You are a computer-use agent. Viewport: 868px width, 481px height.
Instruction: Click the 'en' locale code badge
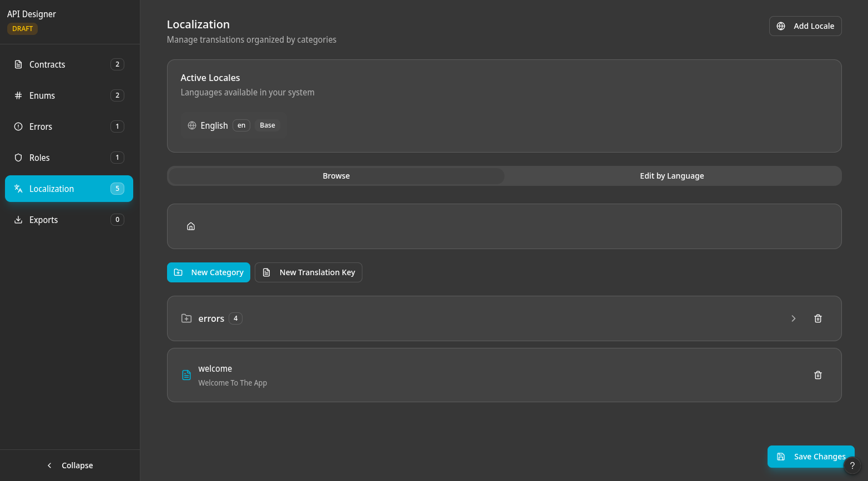pyautogui.click(x=241, y=125)
